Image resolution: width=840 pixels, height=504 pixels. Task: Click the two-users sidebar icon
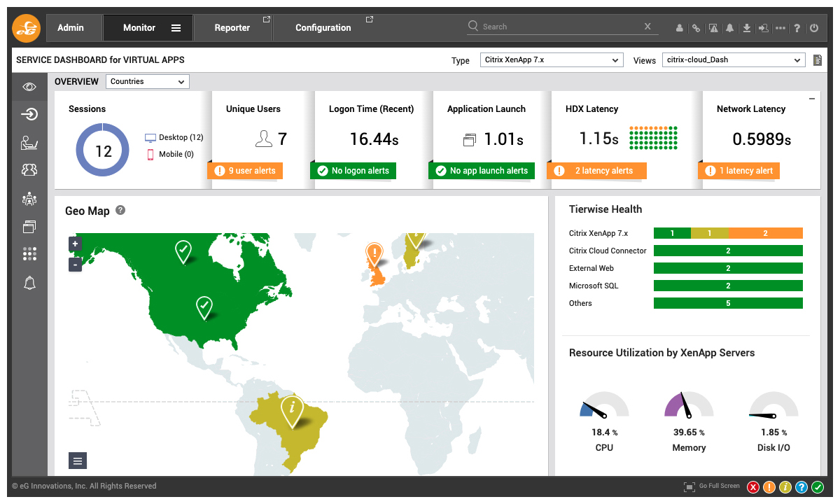29,170
